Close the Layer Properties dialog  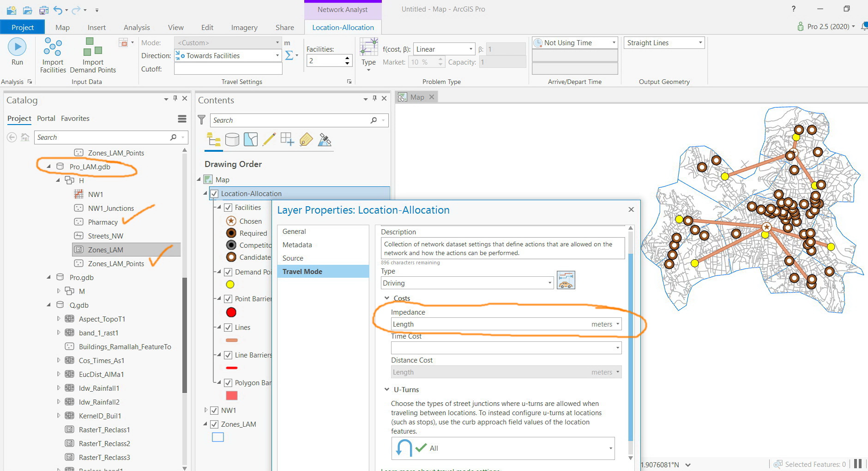pyautogui.click(x=631, y=209)
